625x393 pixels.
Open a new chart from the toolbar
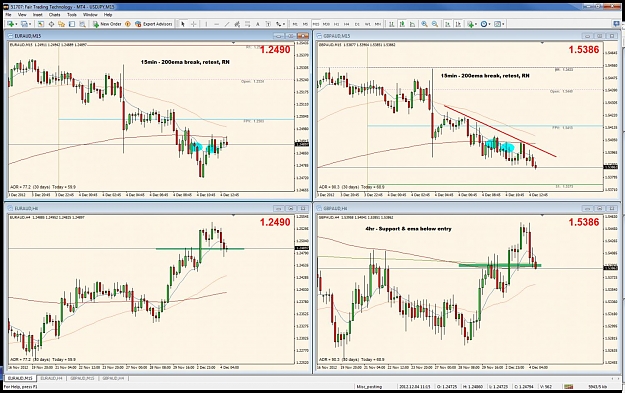[10, 24]
